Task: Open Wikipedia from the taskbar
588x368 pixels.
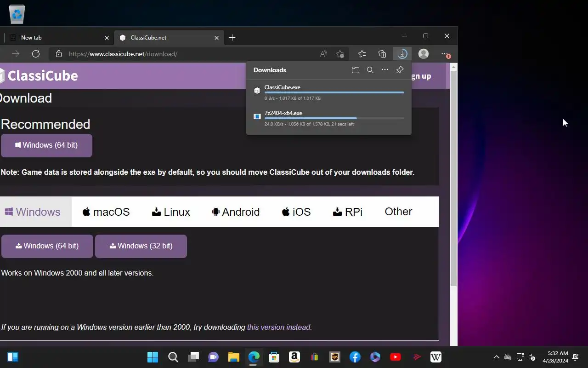Action: [435, 357]
